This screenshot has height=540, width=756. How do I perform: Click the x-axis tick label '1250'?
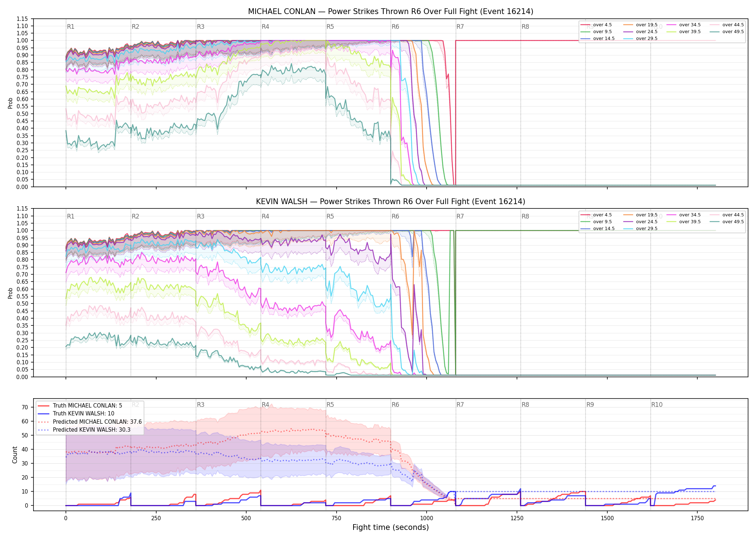[x=517, y=518]
